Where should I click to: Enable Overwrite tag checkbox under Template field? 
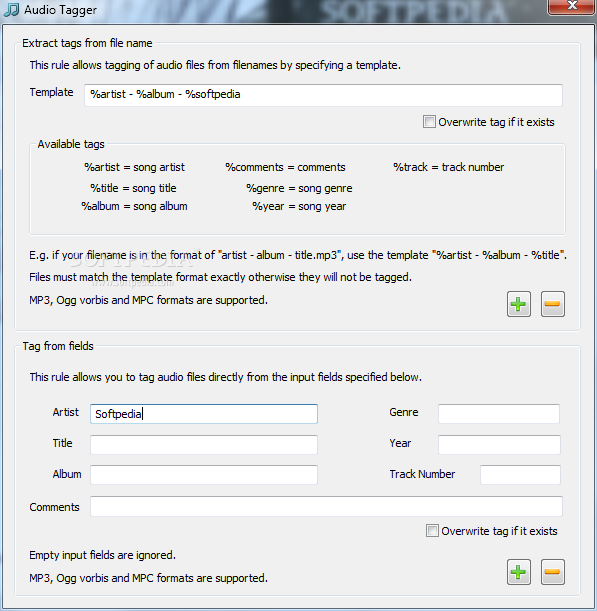429,122
